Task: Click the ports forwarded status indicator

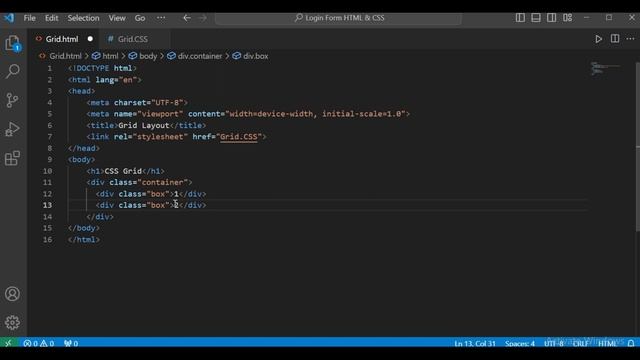Action: click(71, 343)
